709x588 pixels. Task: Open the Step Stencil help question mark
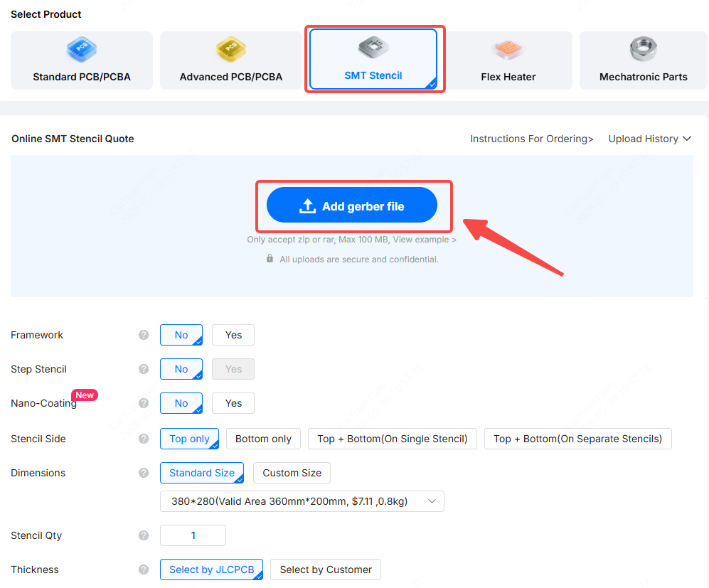144,369
